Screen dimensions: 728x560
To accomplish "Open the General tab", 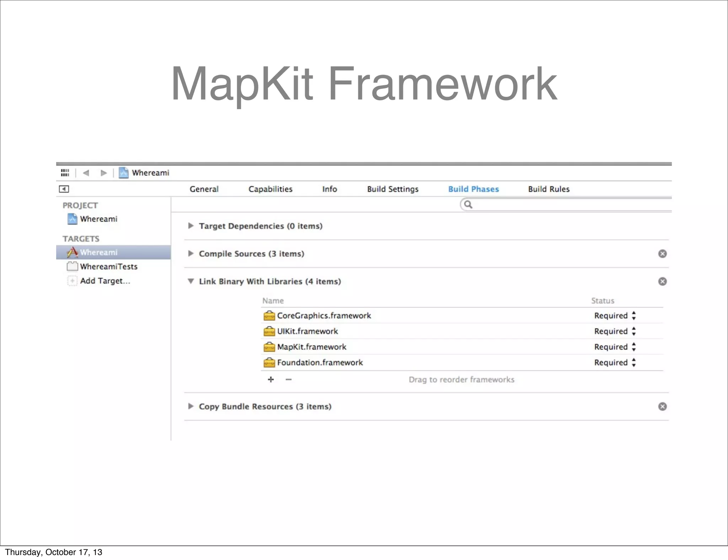I will pyautogui.click(x=204, y=189).
